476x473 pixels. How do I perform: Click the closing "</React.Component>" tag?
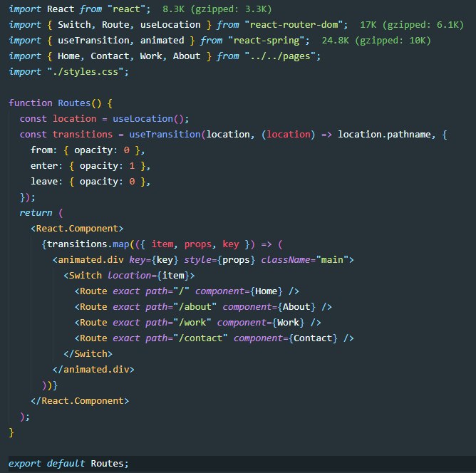[x=80, y=401]
